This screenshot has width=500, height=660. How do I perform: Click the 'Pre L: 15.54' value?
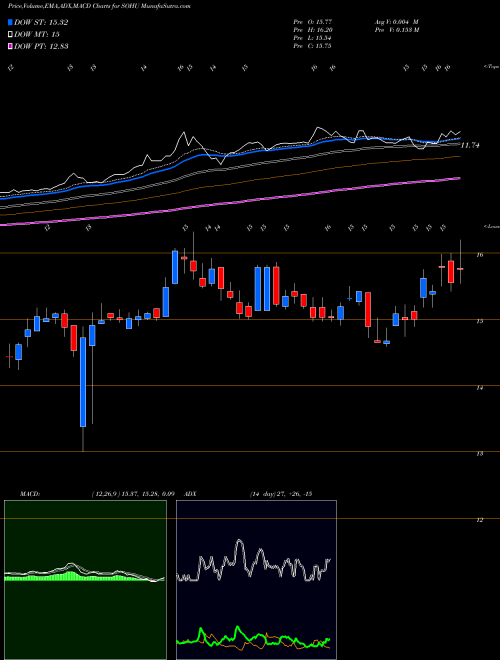click(312, 38)
